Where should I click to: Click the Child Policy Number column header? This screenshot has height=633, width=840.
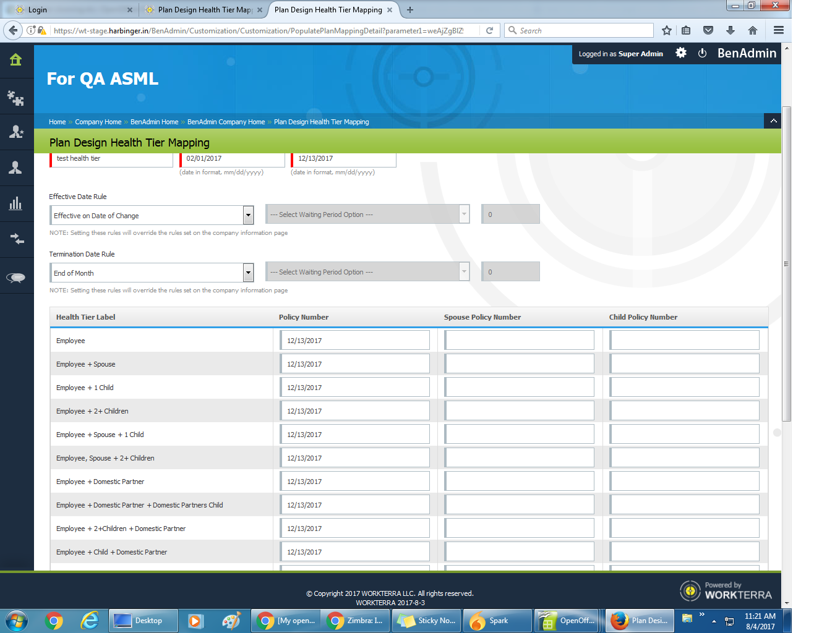(x=643, y=317)
